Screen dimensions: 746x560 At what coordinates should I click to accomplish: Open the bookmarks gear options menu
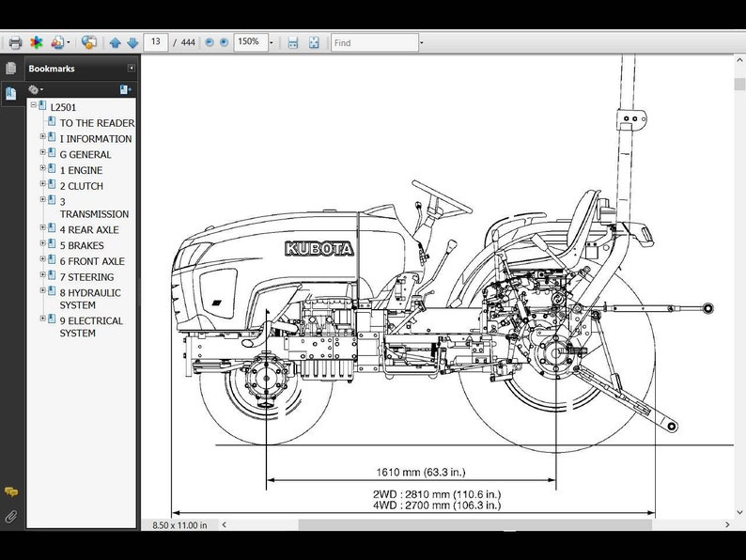click(x=36, y=89)
